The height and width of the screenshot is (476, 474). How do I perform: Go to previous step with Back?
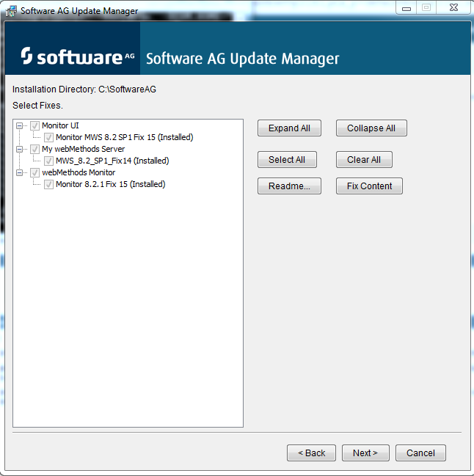pyautogui.click(x=311, y=453)
